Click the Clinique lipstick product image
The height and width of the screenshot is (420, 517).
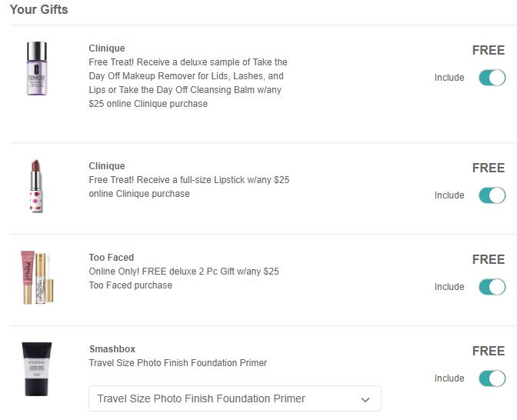(x=36, y=187)
